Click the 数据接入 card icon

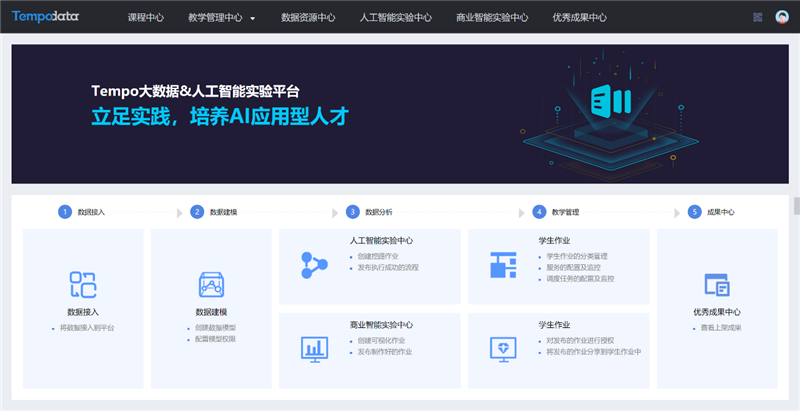tap(82, 284)
